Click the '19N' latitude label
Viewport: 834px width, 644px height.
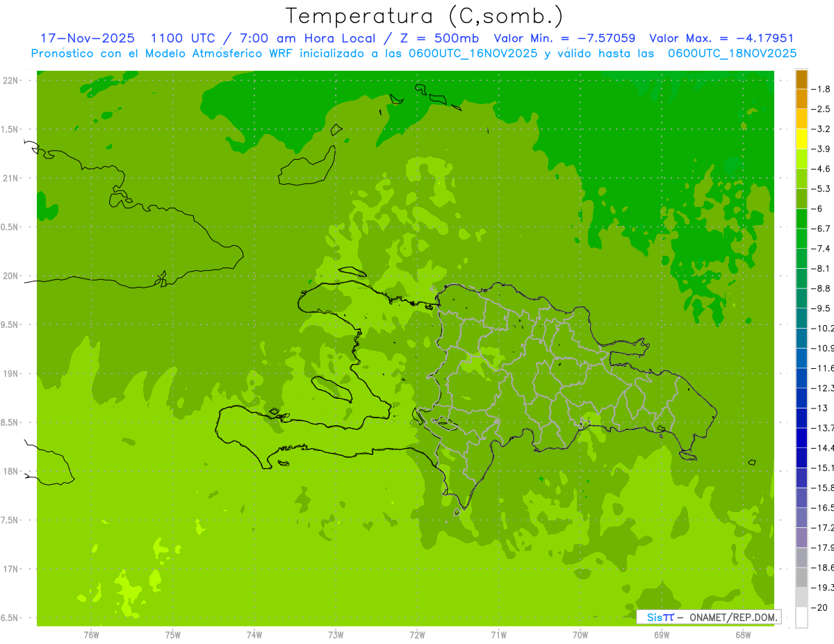11,374
